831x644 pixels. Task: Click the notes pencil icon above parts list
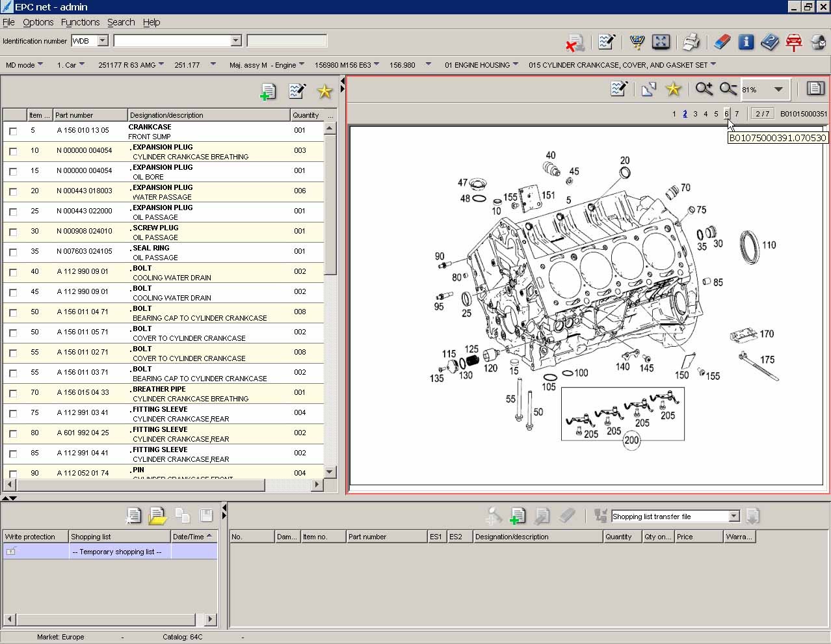297,90
